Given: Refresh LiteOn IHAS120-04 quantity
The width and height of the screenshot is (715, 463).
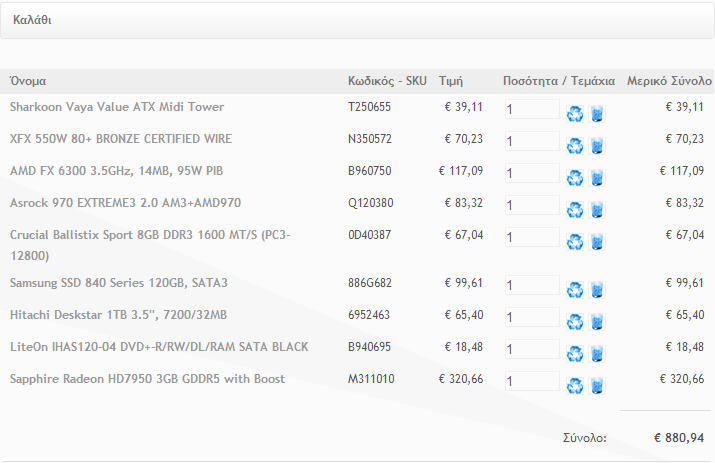Looking at the screenshot, I should 575,354.
